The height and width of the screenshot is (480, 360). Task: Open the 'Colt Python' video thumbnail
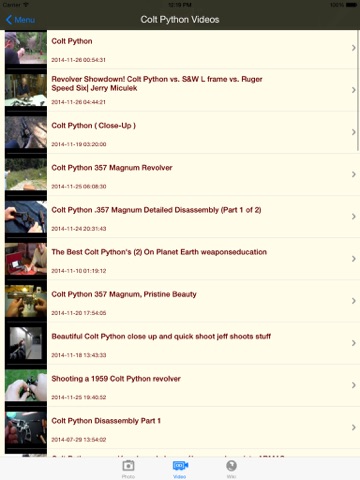(26, 48)
